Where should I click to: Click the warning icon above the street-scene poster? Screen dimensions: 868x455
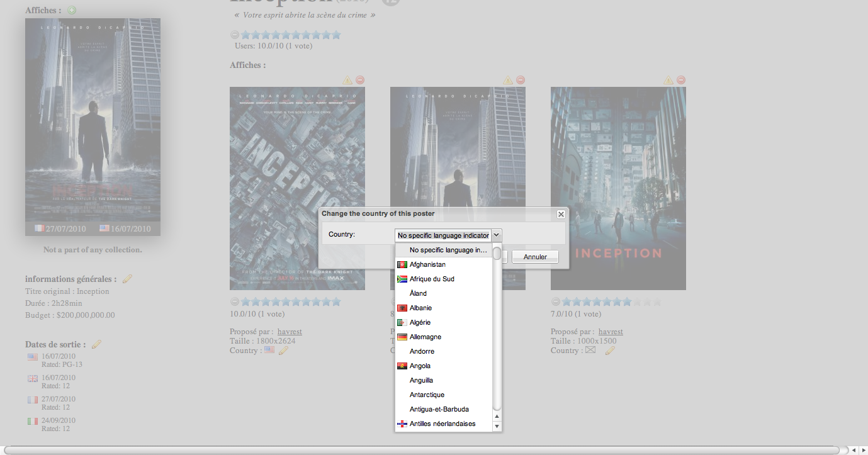[x=668, y=80]
